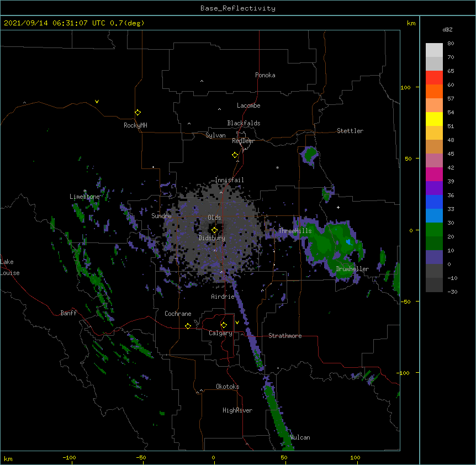This screenshot has width=476, height=465.
Task: Click the Sundre city label
Action: 161,216
